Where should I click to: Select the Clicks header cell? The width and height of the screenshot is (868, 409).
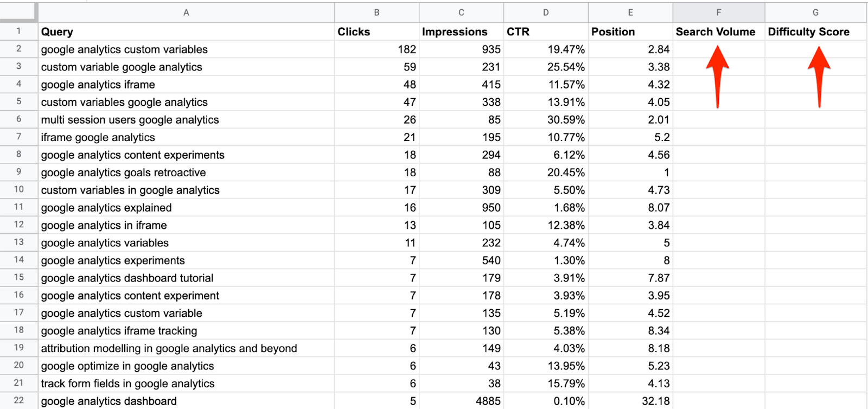[376, 31]
